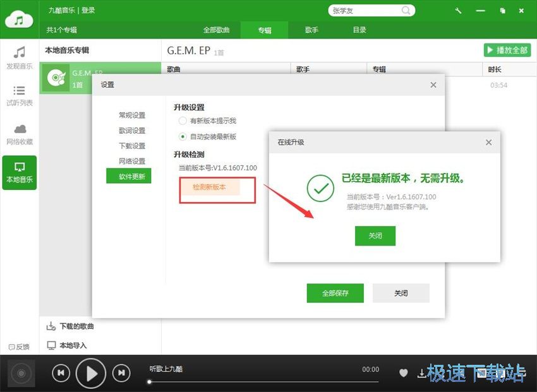The image size is (537, 392).
Task: Click 登录 link in title bar
Action: [x=88, y=10]
